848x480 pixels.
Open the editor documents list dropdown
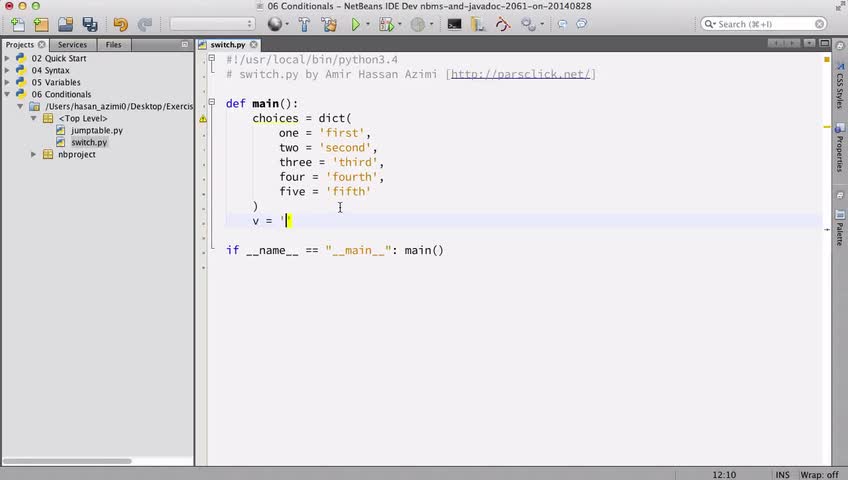(809, 43)
